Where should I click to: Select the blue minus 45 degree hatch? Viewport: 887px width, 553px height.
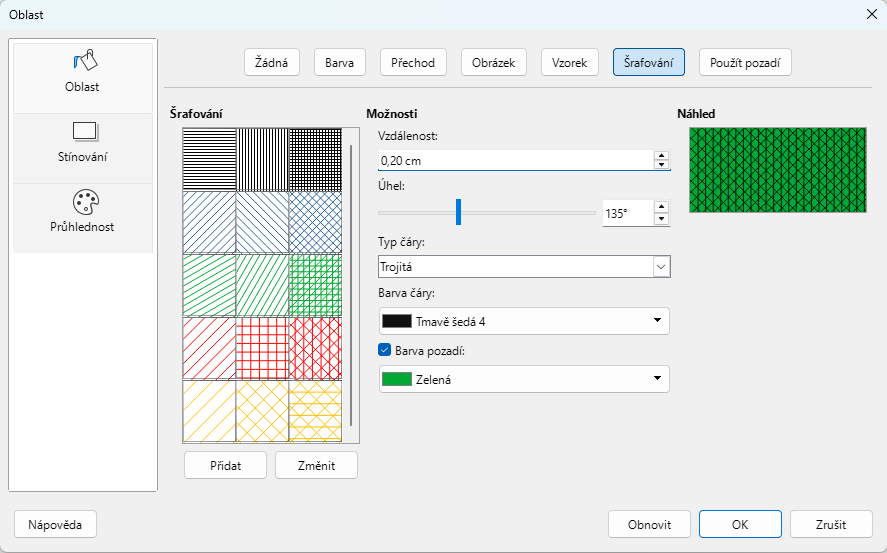point(262,222)
